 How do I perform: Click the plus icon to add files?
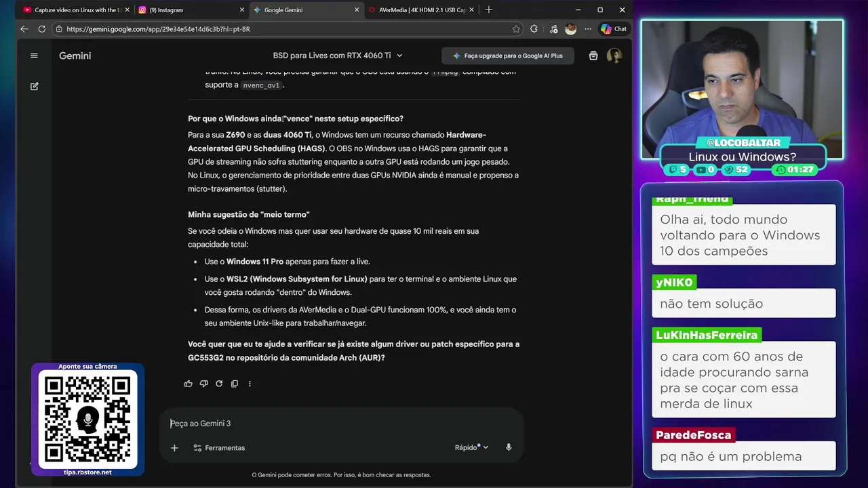pos(174,448)
